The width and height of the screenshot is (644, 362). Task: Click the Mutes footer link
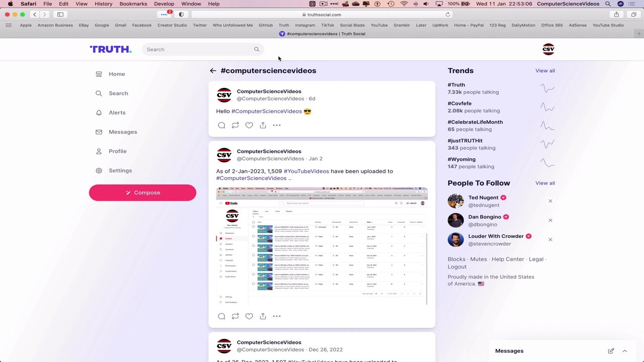478,259
